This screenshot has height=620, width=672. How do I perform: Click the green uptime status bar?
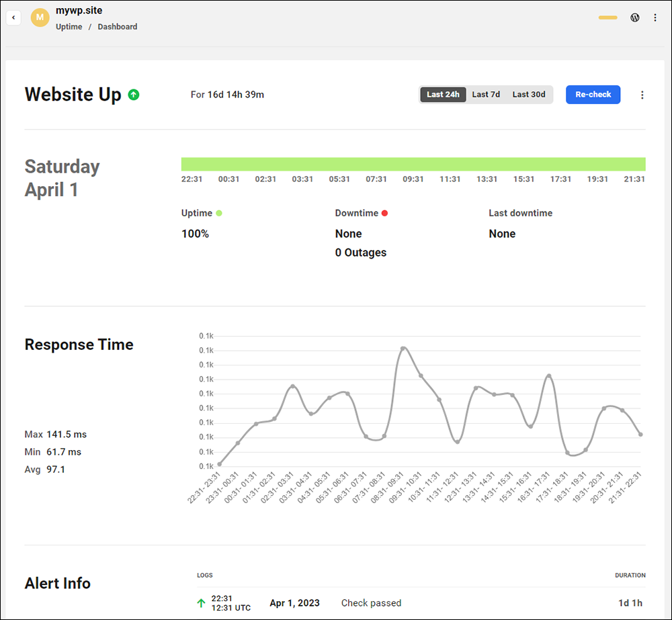pos(413,164)
